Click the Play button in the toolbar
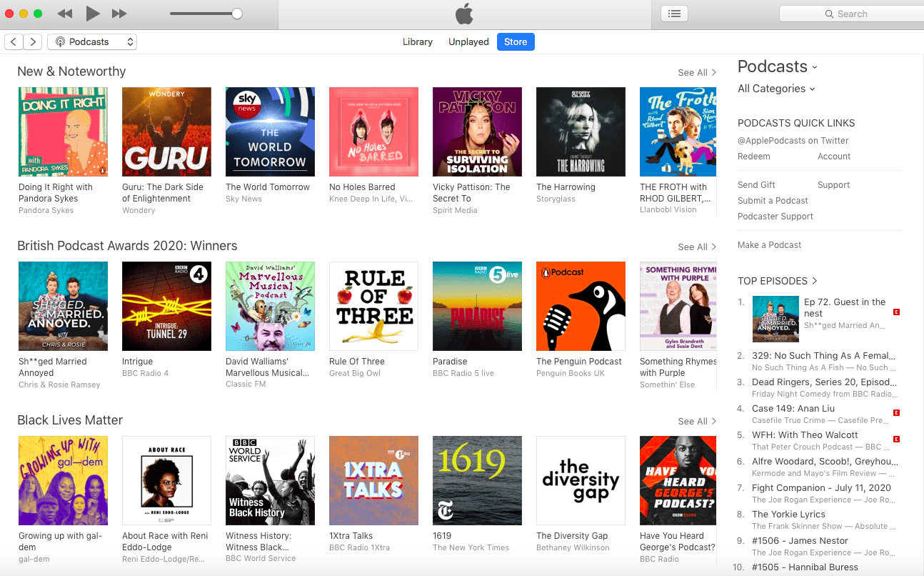 (x=93, y=13)
